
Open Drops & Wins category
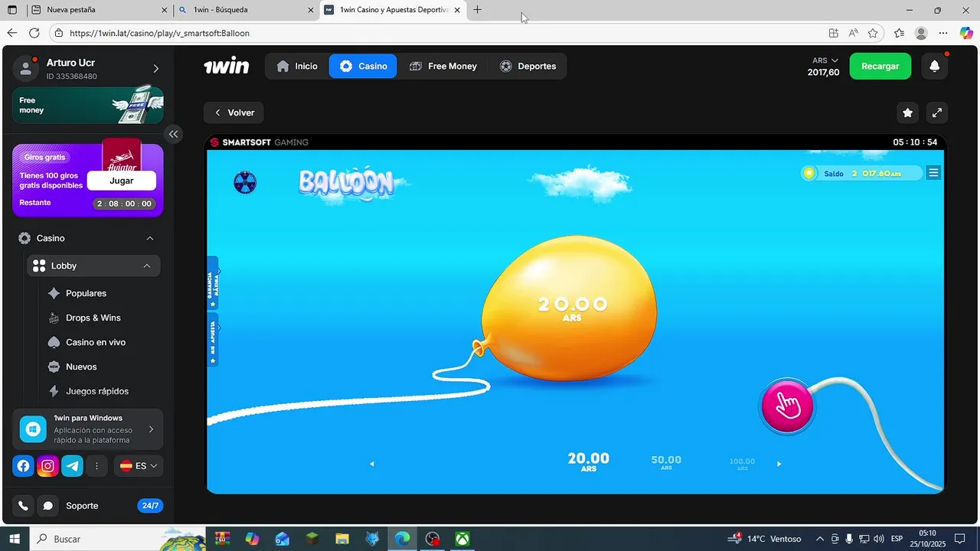click(93, 318)
